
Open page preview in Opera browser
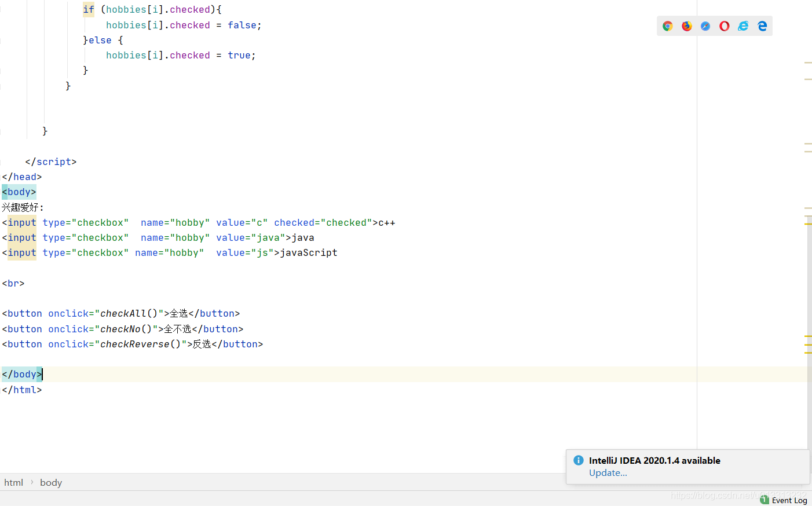click(725, 26)
